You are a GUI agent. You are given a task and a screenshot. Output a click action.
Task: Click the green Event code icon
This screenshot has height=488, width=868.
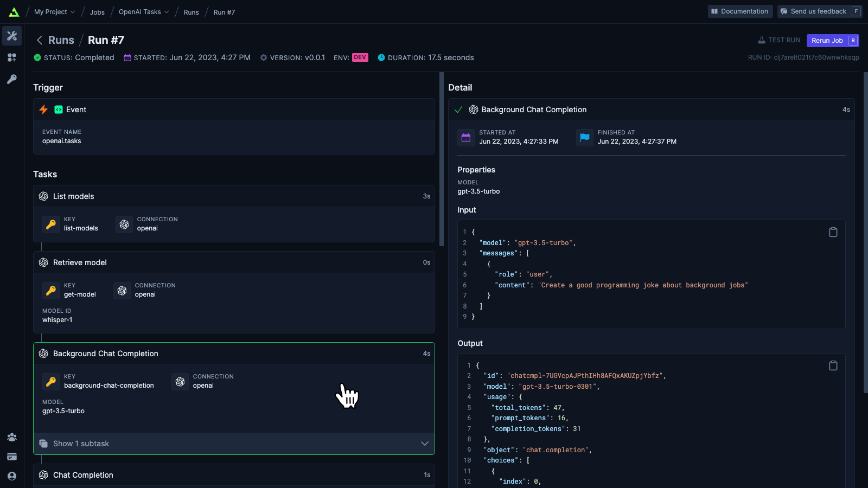pos(59,110)
